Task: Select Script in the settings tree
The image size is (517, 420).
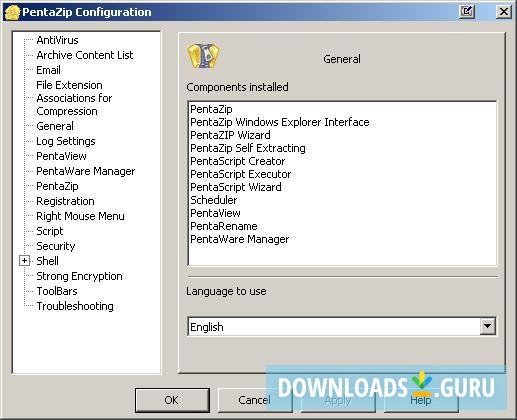Action: point(50,231)
